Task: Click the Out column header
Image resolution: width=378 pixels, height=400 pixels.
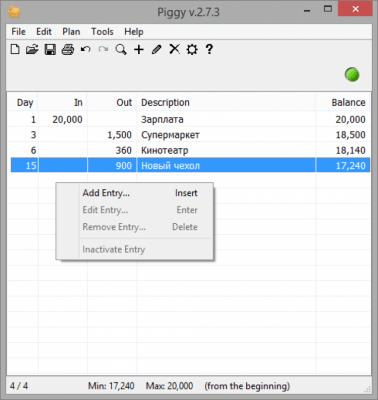Action: tap(112, 102)
